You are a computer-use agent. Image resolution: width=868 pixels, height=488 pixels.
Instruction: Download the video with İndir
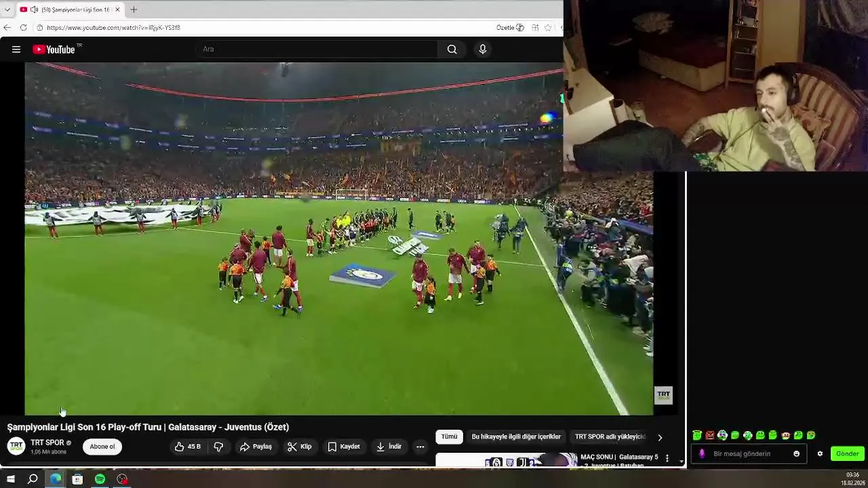(x=389, y=447)
